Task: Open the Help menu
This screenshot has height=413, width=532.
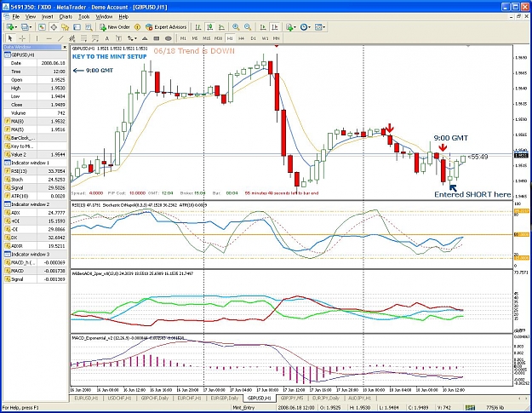Action: tap(123, 16)
